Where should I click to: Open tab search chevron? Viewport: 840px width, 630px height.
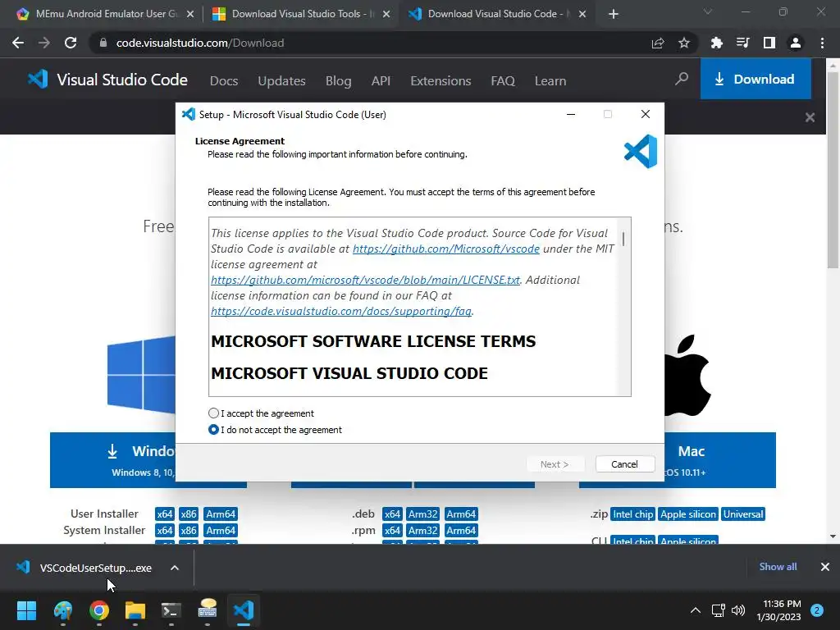click(x=708, y=11)
